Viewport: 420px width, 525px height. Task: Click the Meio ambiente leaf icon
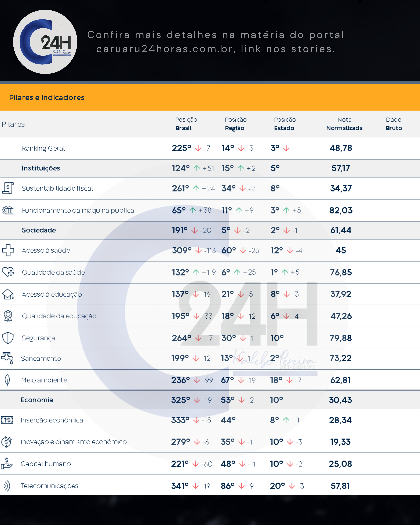tap(7, 380)
